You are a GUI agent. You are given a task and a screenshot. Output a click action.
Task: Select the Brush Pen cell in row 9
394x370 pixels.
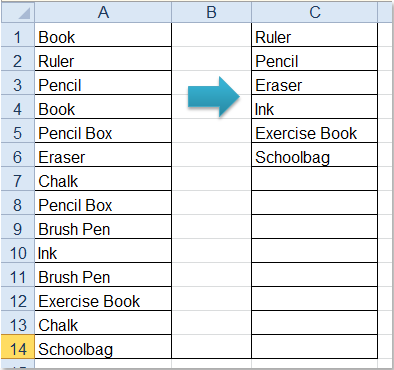pyautogui.click(x=103, y=227)
